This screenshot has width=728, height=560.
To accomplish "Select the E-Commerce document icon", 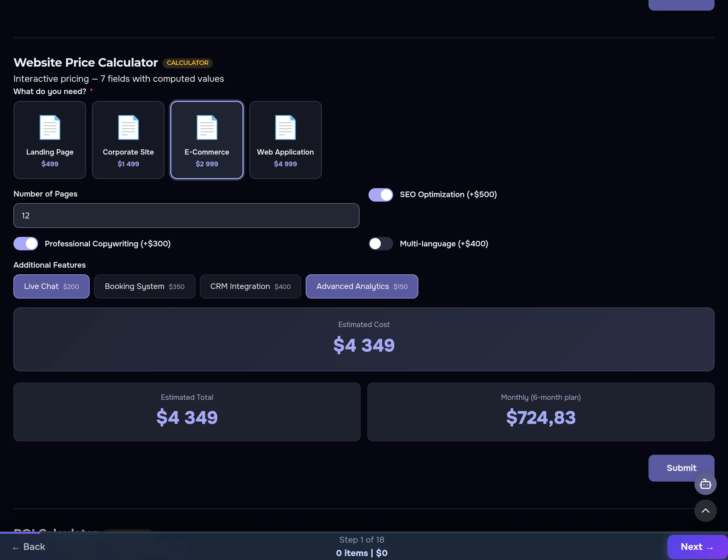I will pos(207,127).
